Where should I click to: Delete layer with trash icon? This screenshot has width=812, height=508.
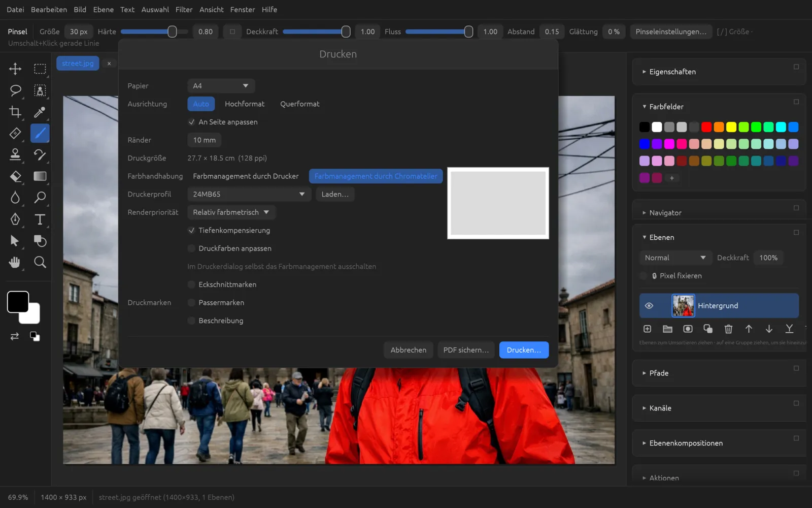(728, 329)
